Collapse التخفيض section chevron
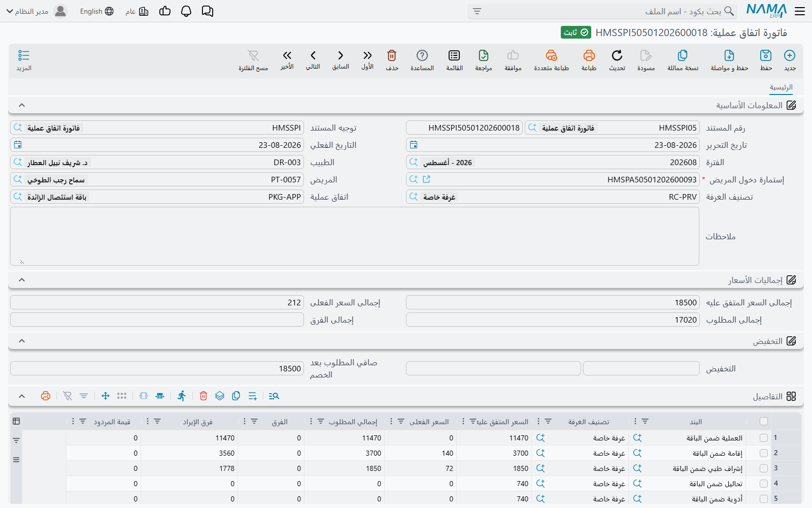Viewport: 812px width, 508px height. (x=22, y=341)
